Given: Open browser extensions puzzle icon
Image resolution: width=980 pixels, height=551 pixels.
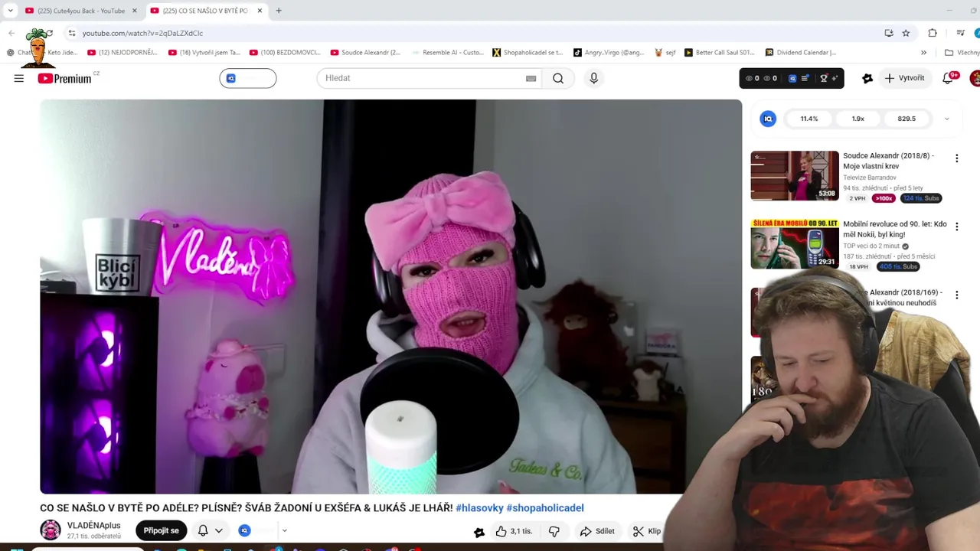Looking at the screenshot, I should point(933,33).
